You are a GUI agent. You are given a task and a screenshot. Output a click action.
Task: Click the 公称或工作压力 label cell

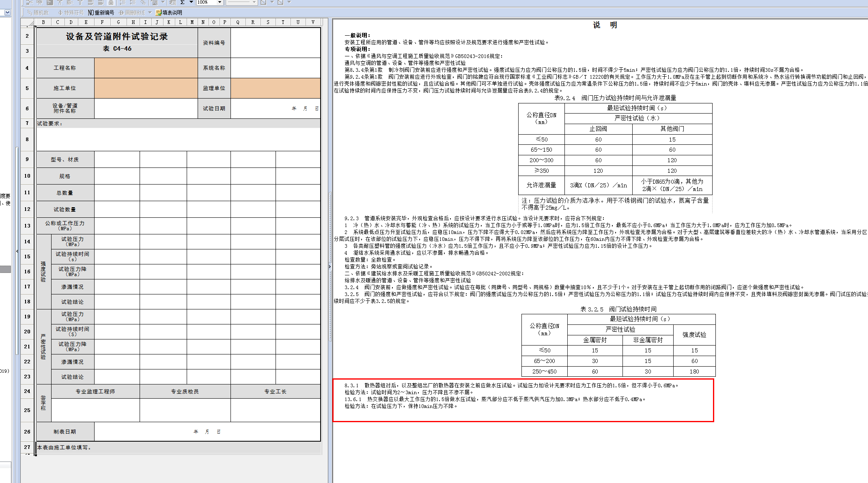click(65, 225)
